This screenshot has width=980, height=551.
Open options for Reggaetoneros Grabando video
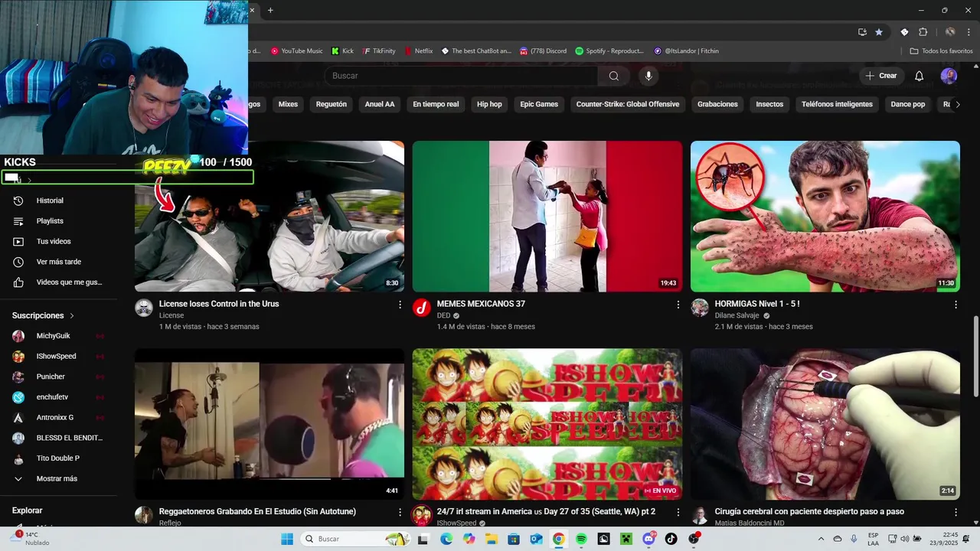400,512
